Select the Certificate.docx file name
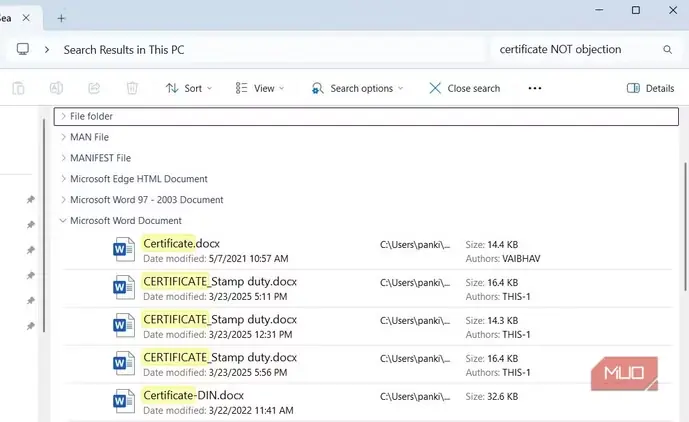Screen dimensions: 689x422 click(181, 244)
